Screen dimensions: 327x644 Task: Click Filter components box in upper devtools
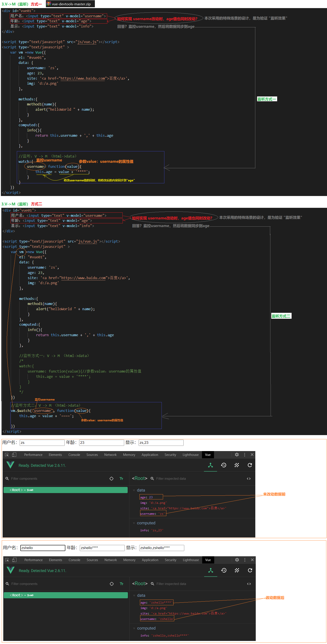pyautogui.click(x=57, y=478)
